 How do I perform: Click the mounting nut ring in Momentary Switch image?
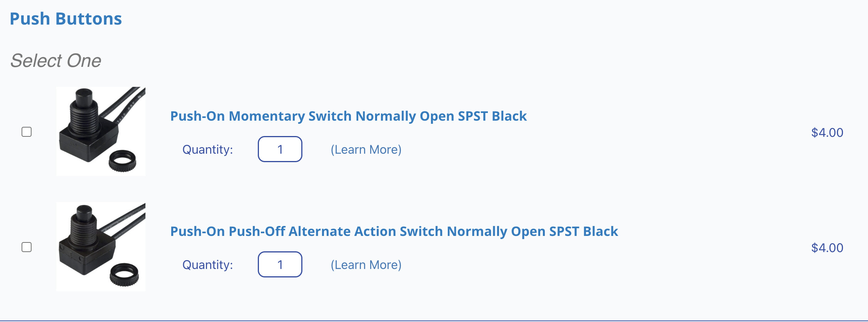coord(122,161)
